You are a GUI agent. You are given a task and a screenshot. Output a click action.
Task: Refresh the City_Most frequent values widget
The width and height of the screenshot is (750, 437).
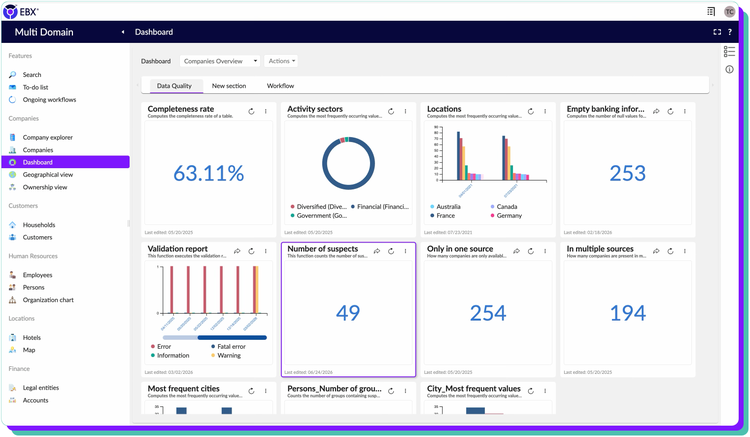coord(531,391)
